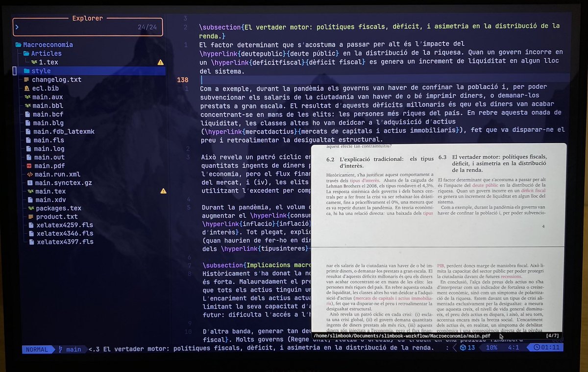Click the bib icon next to ecl.bib

click(x=26, y=88)
